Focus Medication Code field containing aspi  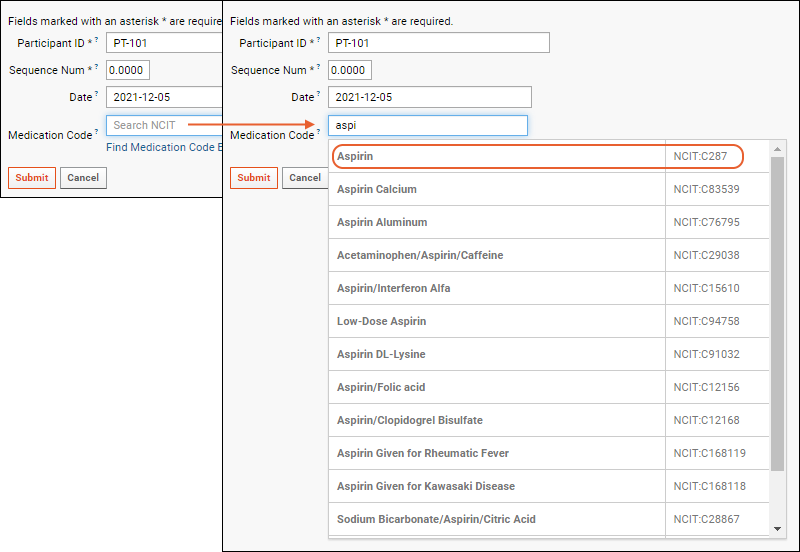[x=428, y=126]
